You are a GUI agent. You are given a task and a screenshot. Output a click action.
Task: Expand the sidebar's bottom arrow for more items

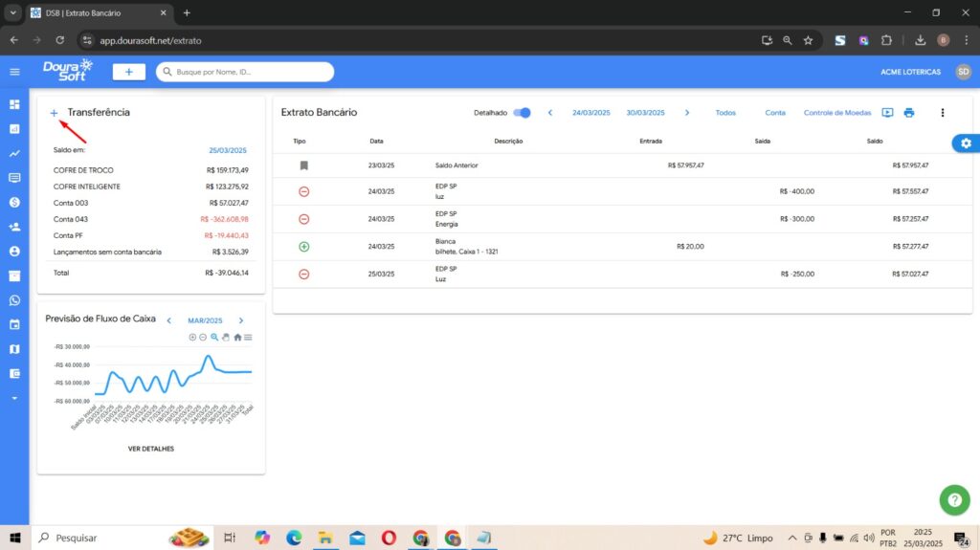(14, 397)
